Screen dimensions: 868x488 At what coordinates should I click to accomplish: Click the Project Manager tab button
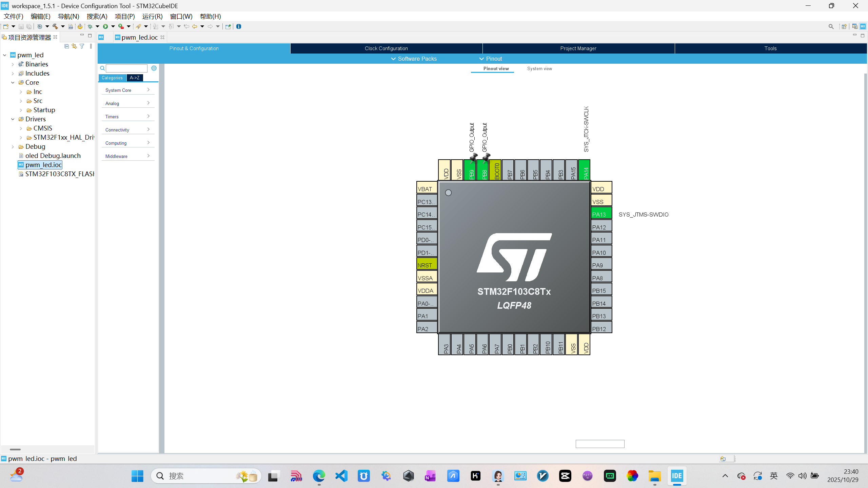point(578,48)
